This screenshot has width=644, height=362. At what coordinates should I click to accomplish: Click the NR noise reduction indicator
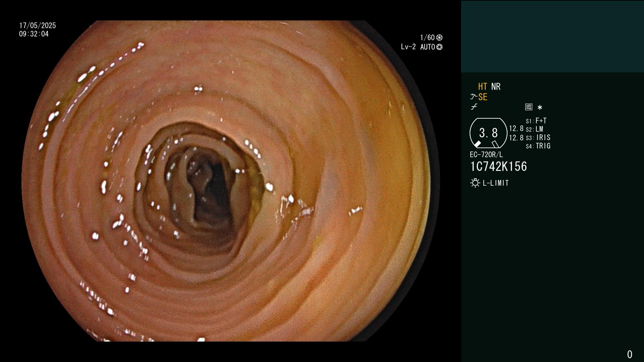pos(496,86)
